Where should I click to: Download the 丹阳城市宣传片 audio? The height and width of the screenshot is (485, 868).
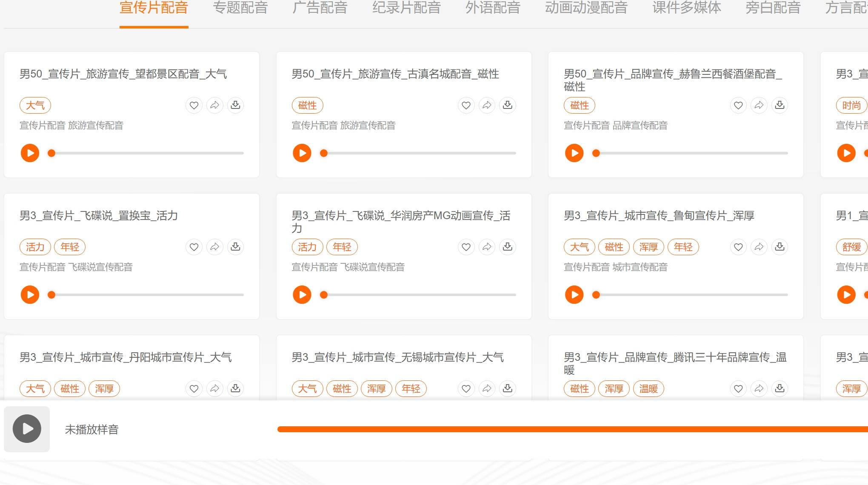[235, 388]
